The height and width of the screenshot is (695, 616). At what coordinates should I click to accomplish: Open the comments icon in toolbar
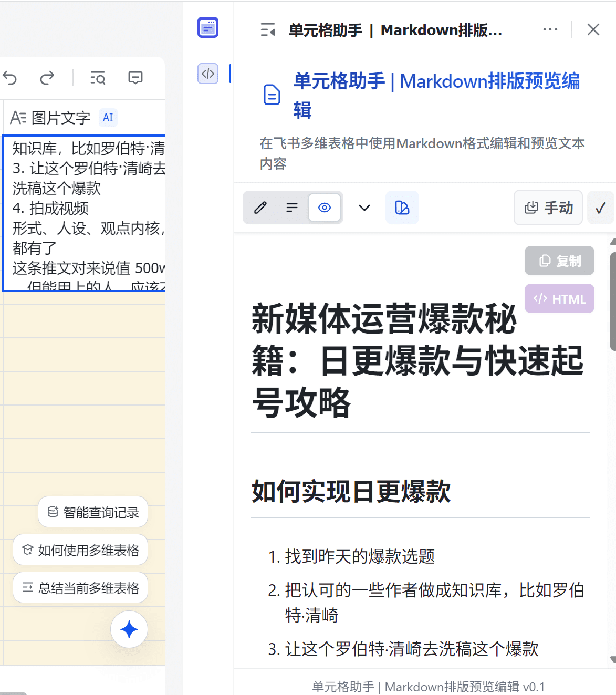click(x=135, y=78)
